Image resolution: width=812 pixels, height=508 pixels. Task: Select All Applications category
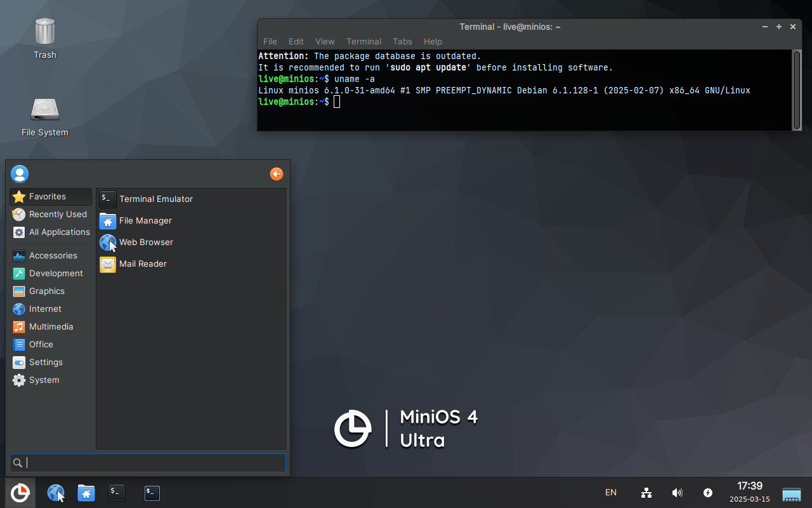[x=51, y=232]
